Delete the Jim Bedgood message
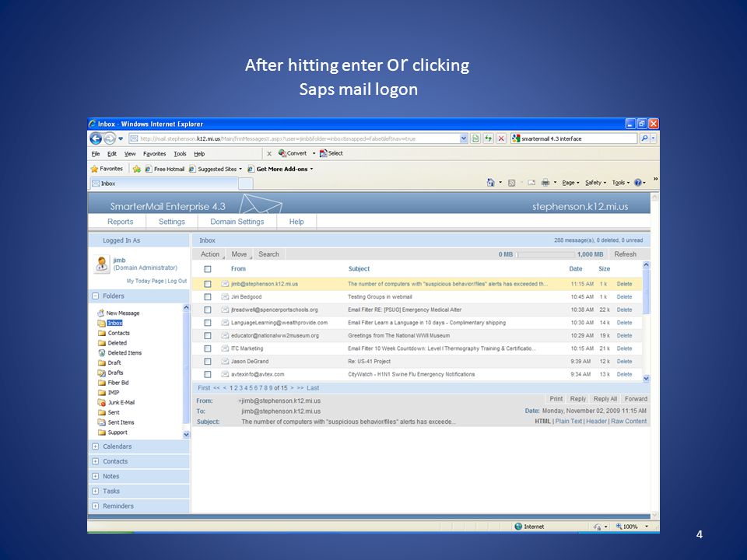The image size is (747, 560). click(624, 296)
